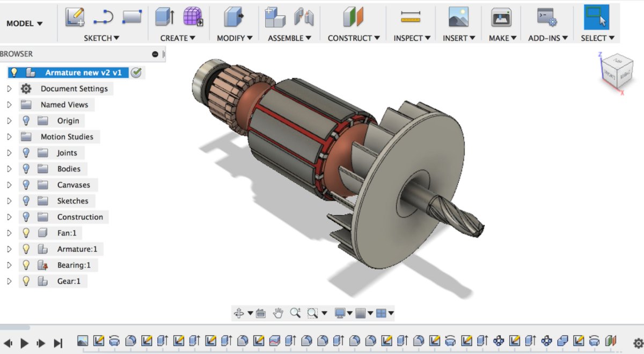Toggle the Bodies folder lightbulb

point(26,169)
